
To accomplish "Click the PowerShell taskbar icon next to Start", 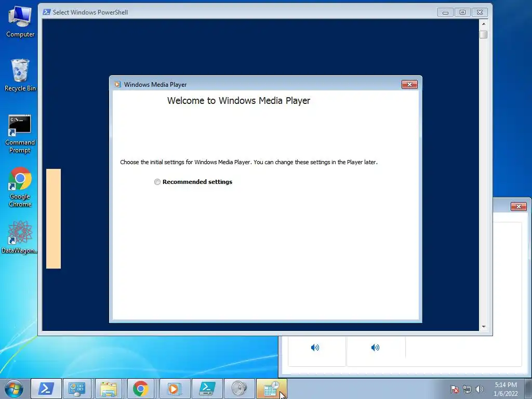I will click(46, 389).
